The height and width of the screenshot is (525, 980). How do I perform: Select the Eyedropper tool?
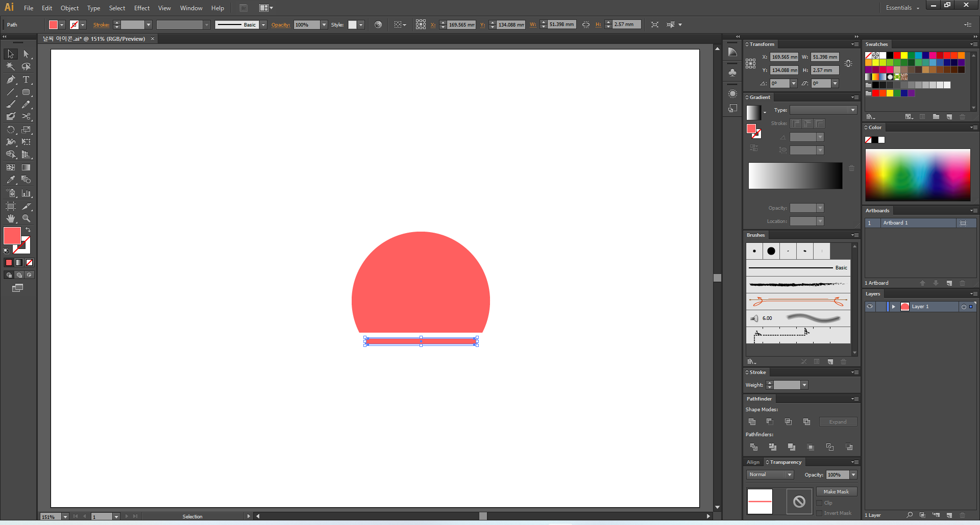[x=11, y=180]
